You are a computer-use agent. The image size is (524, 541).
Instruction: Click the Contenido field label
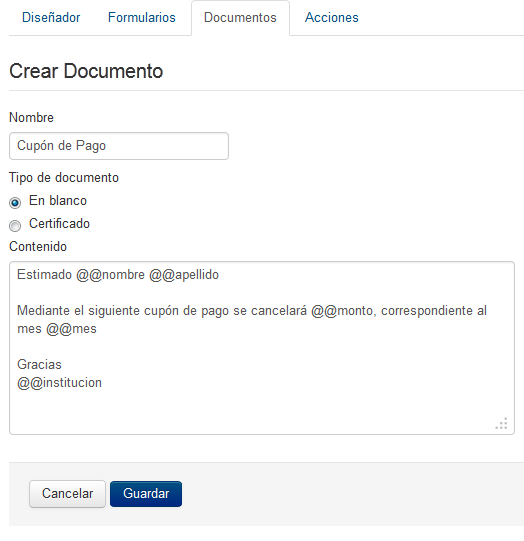[38, 247]
